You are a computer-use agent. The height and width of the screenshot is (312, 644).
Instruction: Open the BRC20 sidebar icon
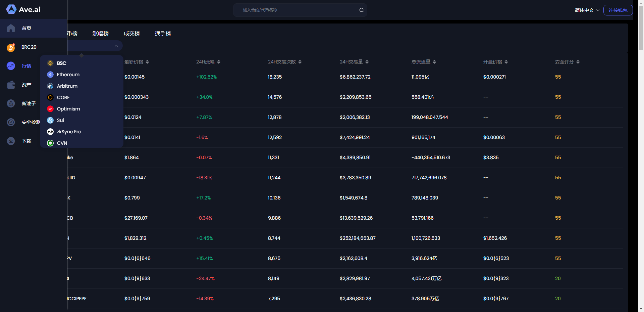point(11,47)
